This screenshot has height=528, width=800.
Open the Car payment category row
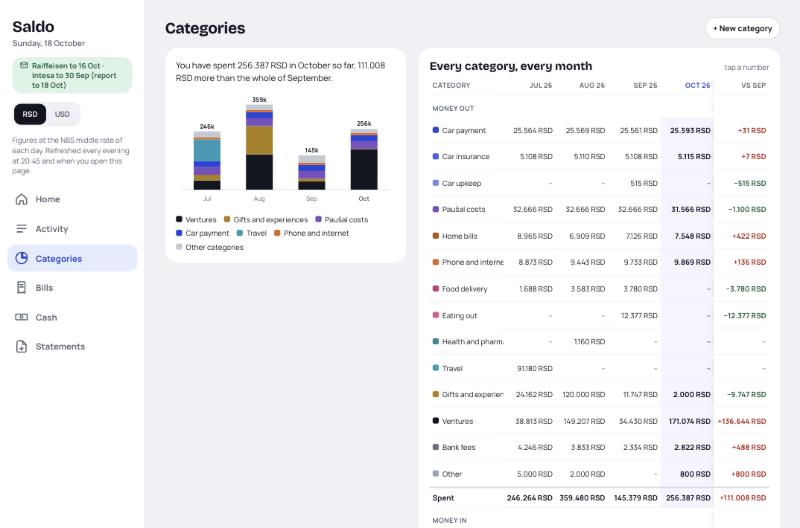599,131
